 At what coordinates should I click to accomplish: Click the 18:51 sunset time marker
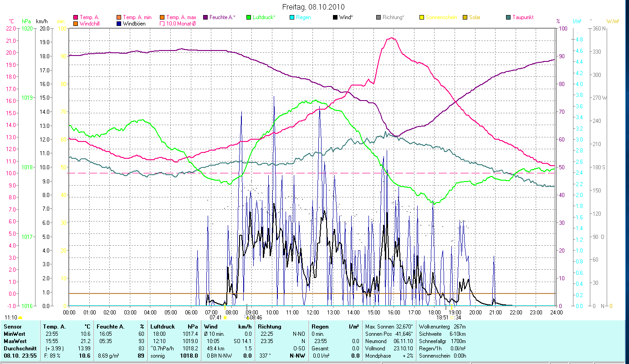(x=443, y=318)
